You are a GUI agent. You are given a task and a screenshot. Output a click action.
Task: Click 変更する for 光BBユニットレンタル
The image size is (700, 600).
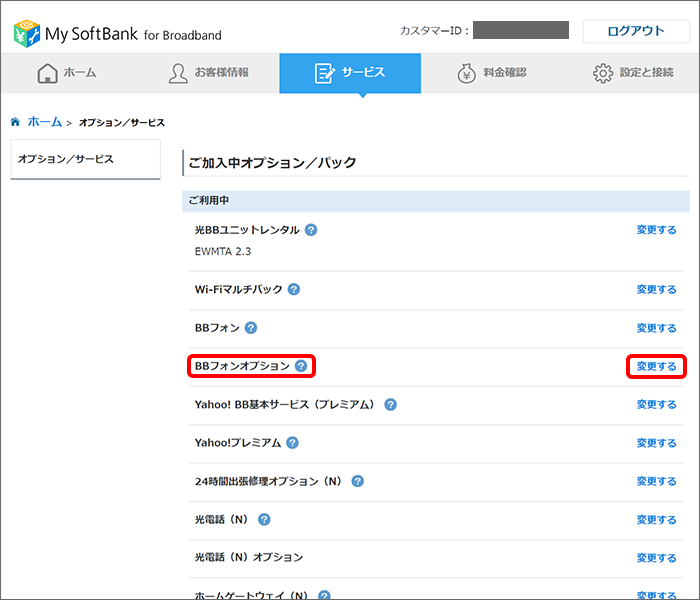(x=656, y=230)
